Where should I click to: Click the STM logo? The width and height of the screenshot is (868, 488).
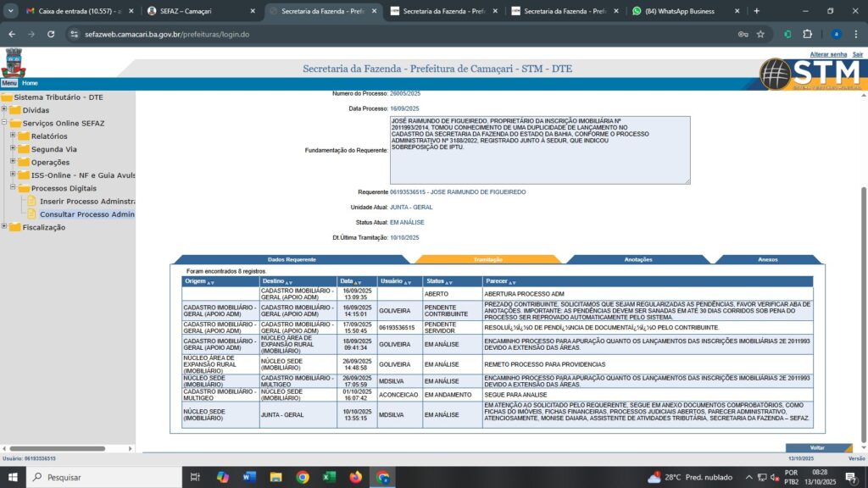tap(810, 74)
